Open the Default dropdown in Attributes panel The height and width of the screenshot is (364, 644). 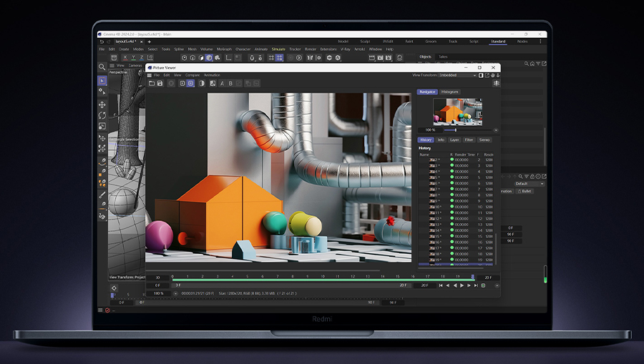529,184
